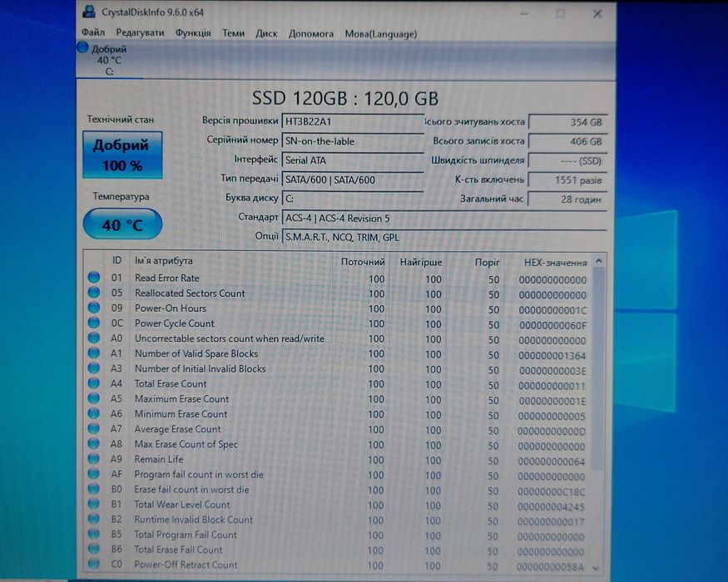Click the Добрий 100 % health status button
Screen dimensions: 728x582
point(122,155)
